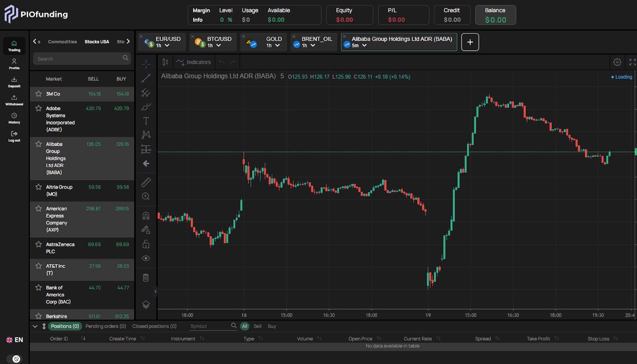Show more category tabs to the right
This screenshot has width=637, height=364.
[128, 41]
